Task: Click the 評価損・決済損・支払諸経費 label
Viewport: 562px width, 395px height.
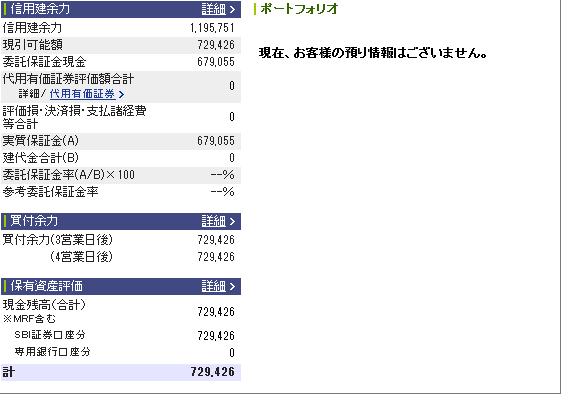Action: coord(74,111)
